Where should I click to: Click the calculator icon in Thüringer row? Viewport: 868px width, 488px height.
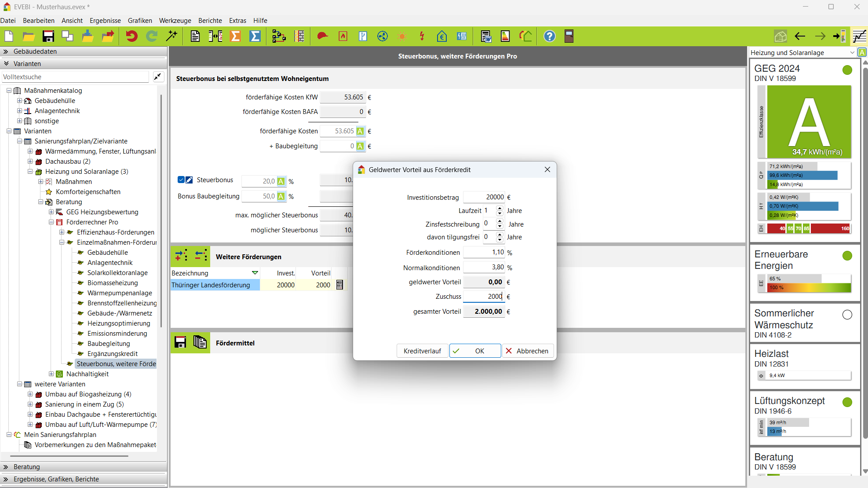click(x=339, y=285)
